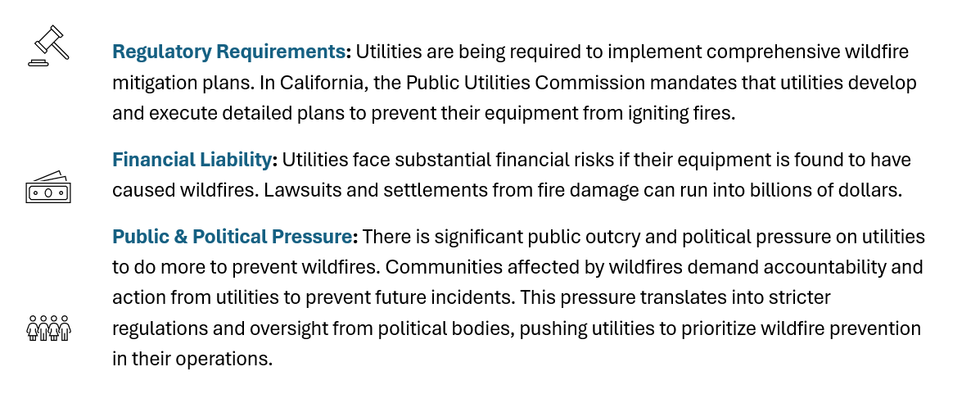The height and width of the screenshot is (403, 980).
Task: Select the money bills icon
Action: pos(48,187)
